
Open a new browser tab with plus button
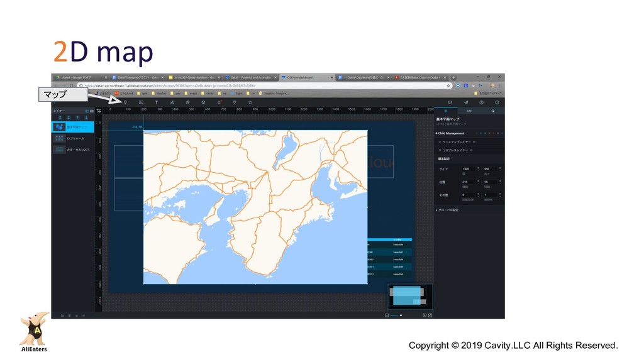[454, 77]
